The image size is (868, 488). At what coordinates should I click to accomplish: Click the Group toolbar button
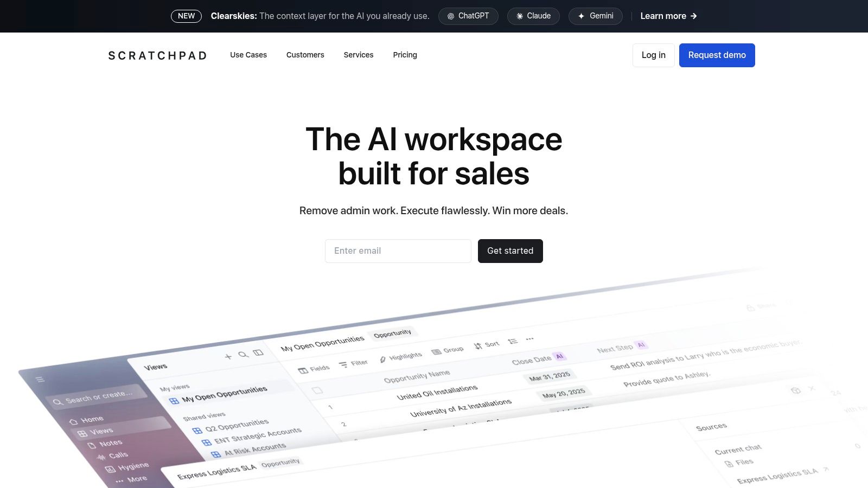click(448, 350)
